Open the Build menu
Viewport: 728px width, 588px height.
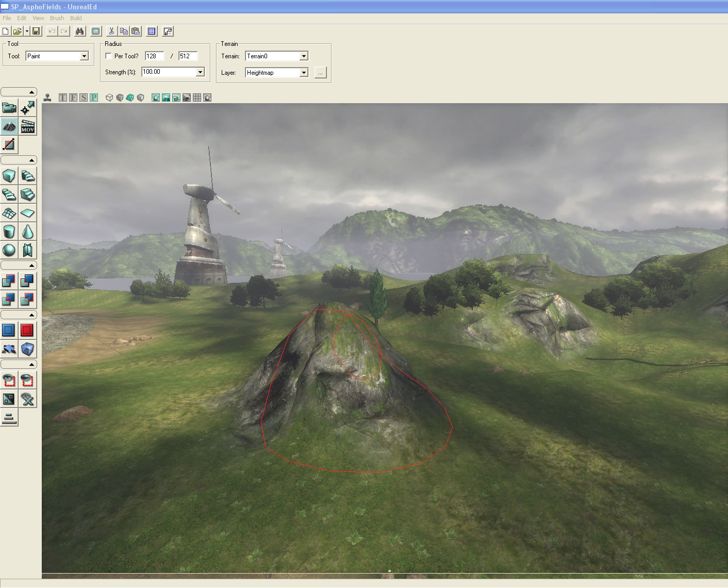pyautogui.click(x=76, y=18)
